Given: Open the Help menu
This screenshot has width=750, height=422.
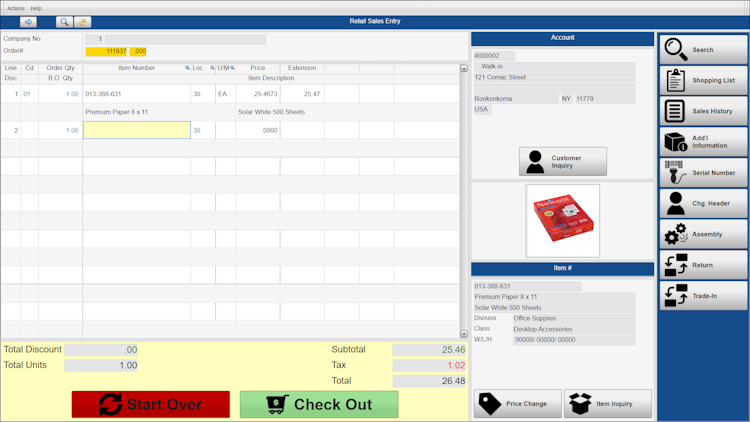Looking at the screenshot, I should 36,8.
